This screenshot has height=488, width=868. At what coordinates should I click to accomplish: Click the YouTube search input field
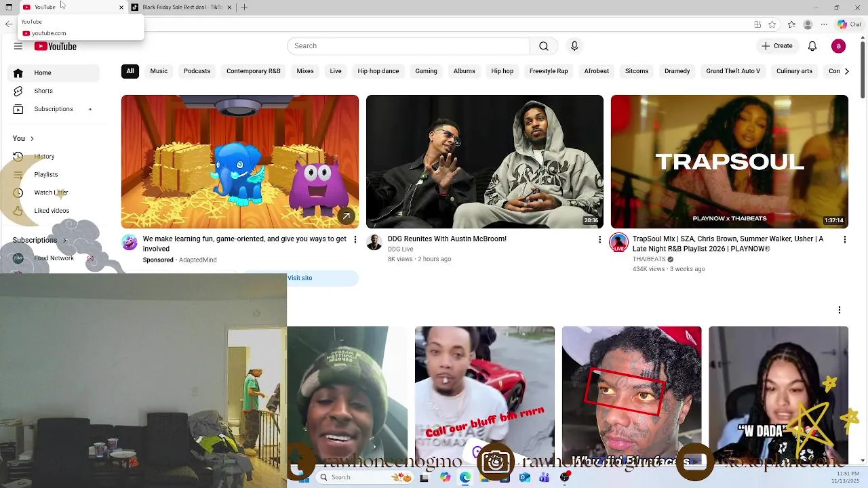[x=408, y=46]
